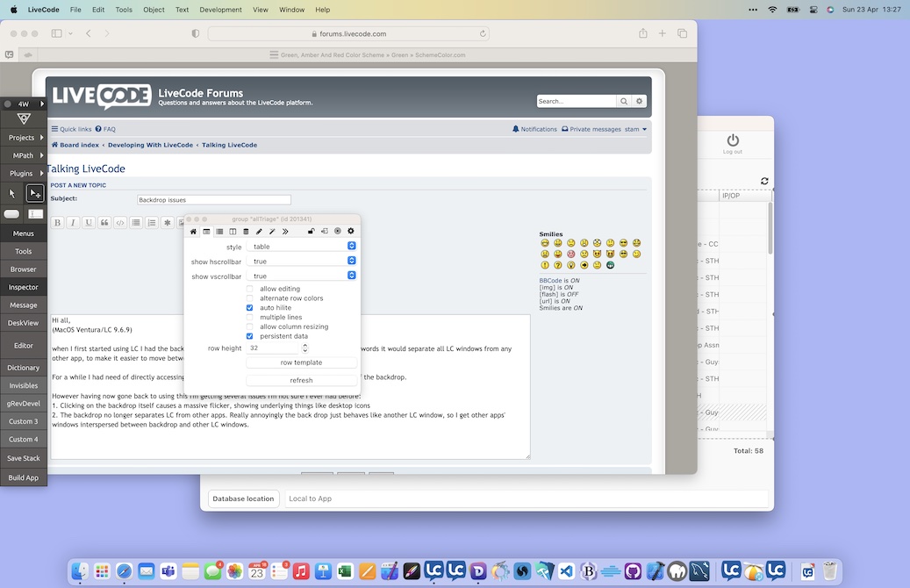Open the home pane of the inspector
This screenshot has width=910, height=588.
pyautogui.click(x=193, y=231)
